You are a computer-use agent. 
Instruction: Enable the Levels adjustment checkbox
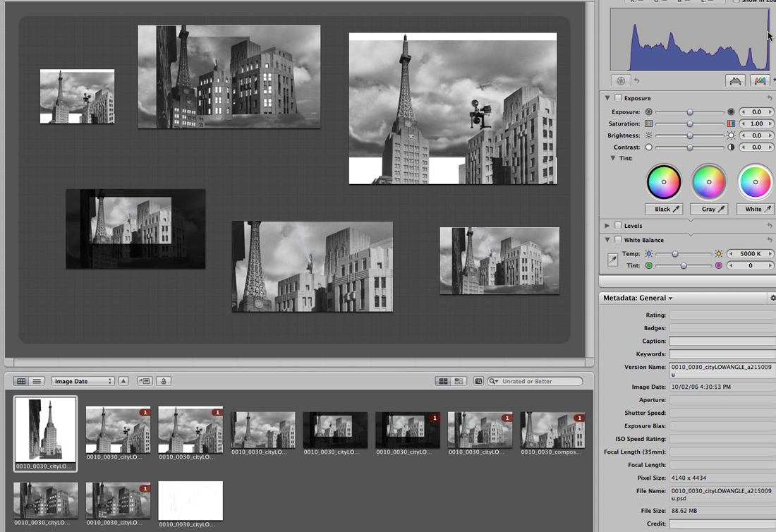coord(618,226)
